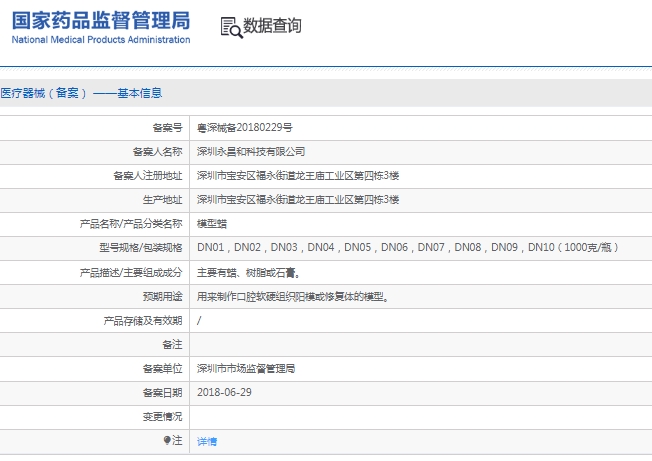The image size is (652, 461).
Task: Click the slash value in 产品存储及有效期 row
Action: tap(199, 320)
